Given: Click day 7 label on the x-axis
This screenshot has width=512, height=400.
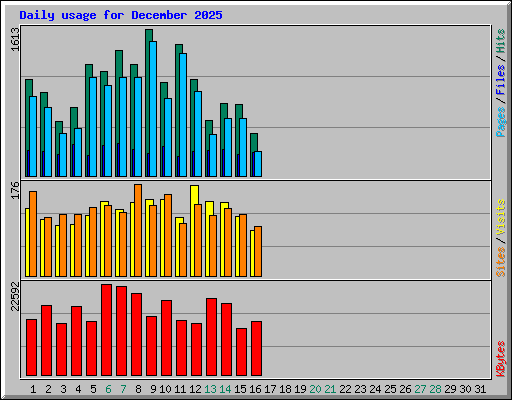Looking at the screenshot, I should click(x=123, y=389).
